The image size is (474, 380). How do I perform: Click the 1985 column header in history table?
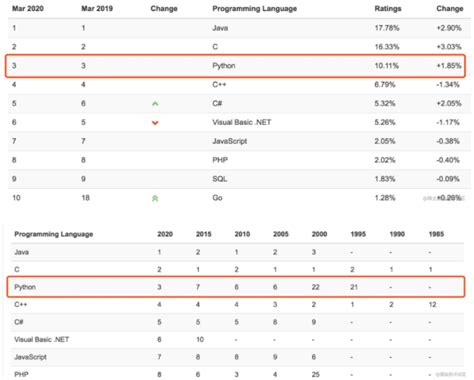[x=436, y=234]
